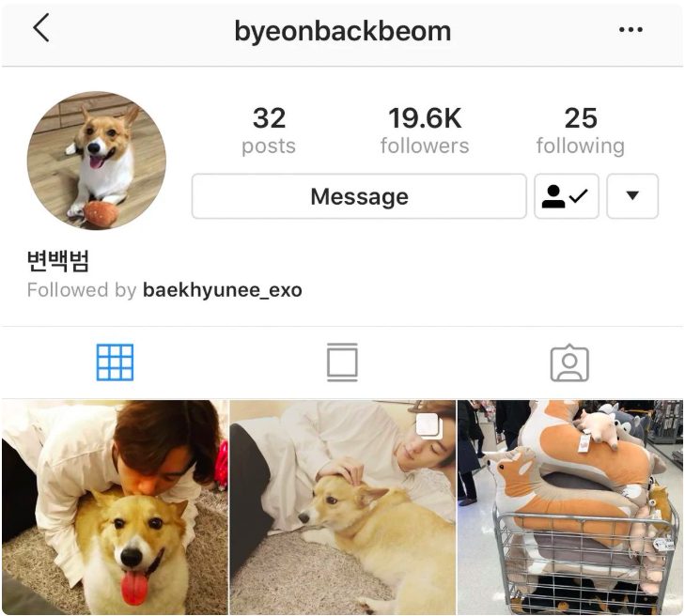
Task: Select the byeonbackbeom username title
Action: [342, 31]
